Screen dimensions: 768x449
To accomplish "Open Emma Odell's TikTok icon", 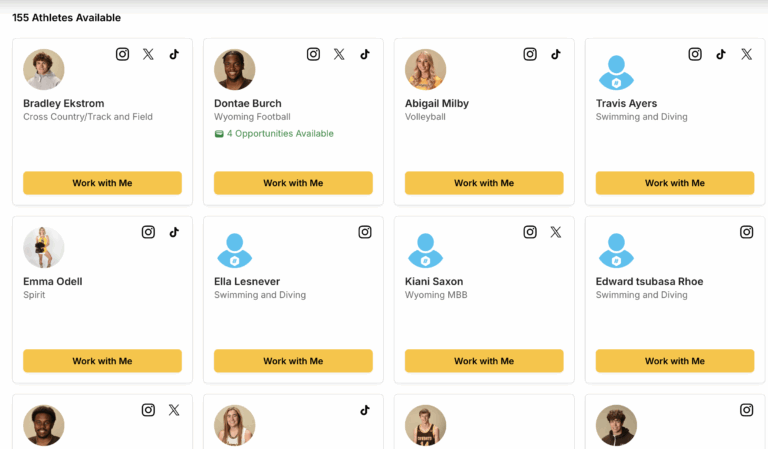I will [x=174, y=232].
